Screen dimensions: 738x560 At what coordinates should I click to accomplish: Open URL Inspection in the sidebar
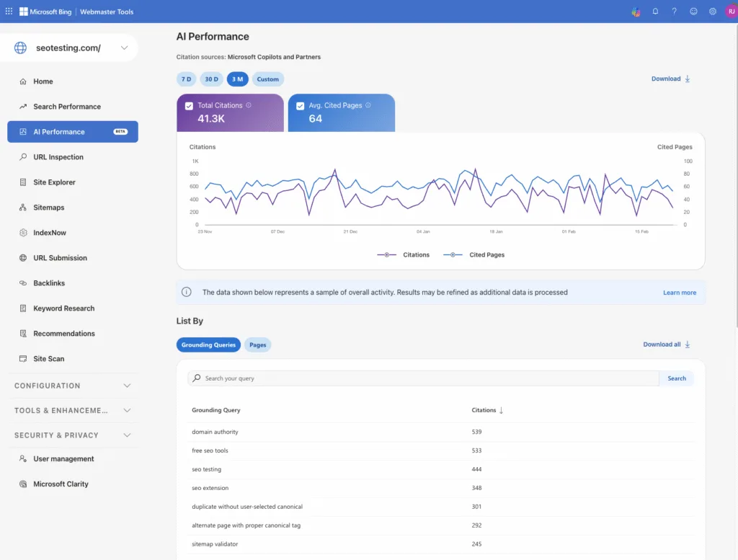tap(57, 156)
